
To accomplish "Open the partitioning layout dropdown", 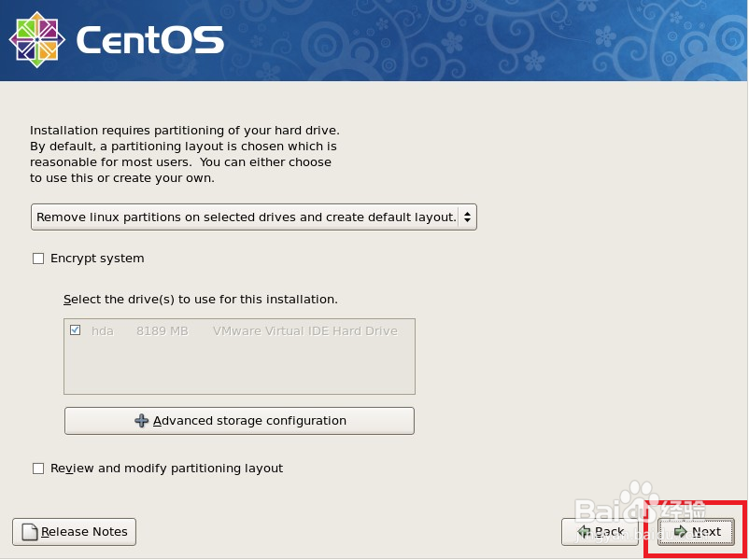I will pos(254,217).
